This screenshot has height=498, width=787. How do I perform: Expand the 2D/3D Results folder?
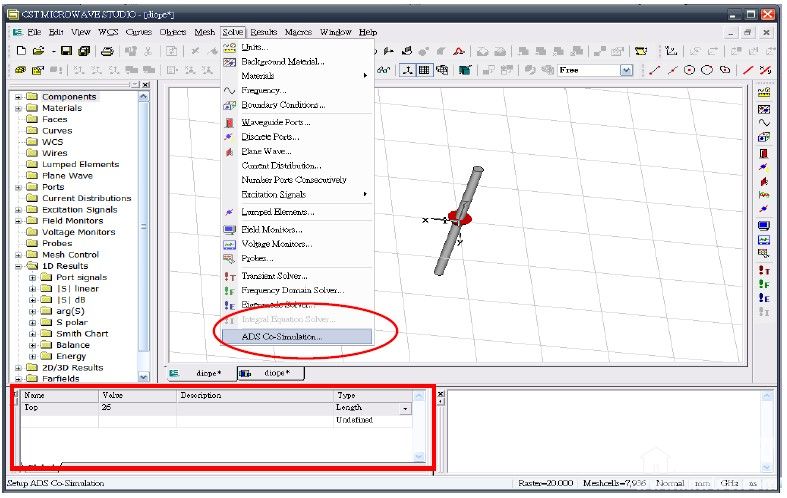point(18,367)
